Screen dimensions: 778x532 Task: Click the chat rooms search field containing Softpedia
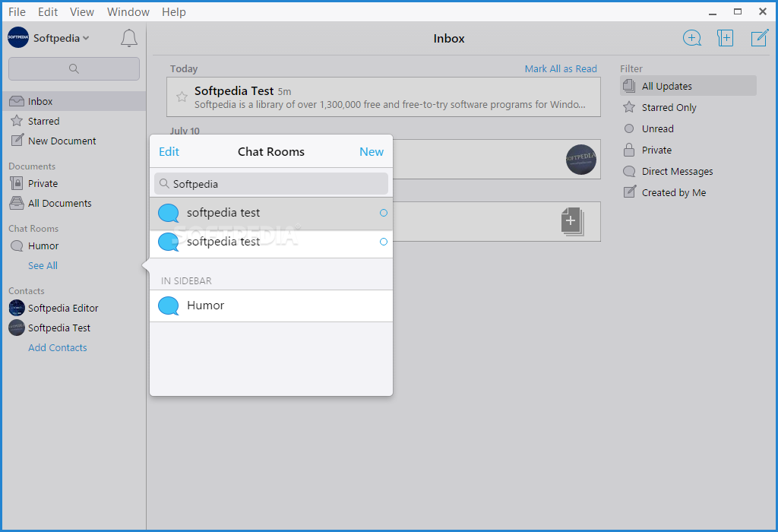point(271,184)
